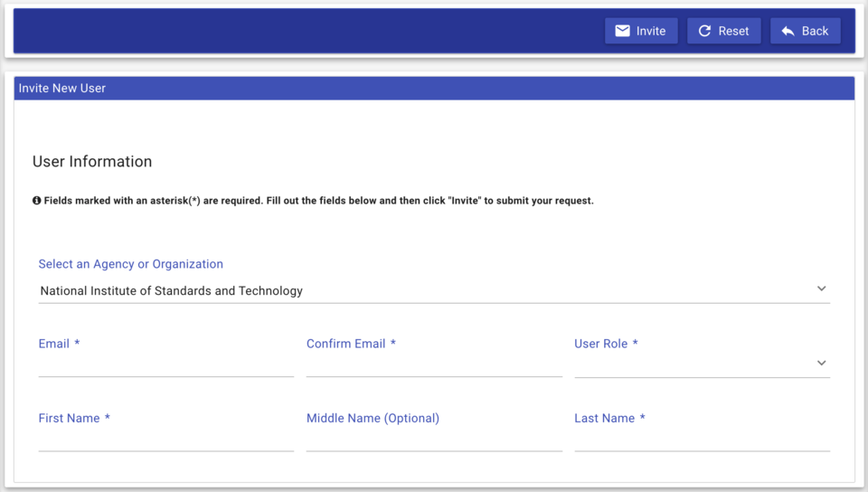Expand the User Role dropdown arrow

click(x=821, y=363)
